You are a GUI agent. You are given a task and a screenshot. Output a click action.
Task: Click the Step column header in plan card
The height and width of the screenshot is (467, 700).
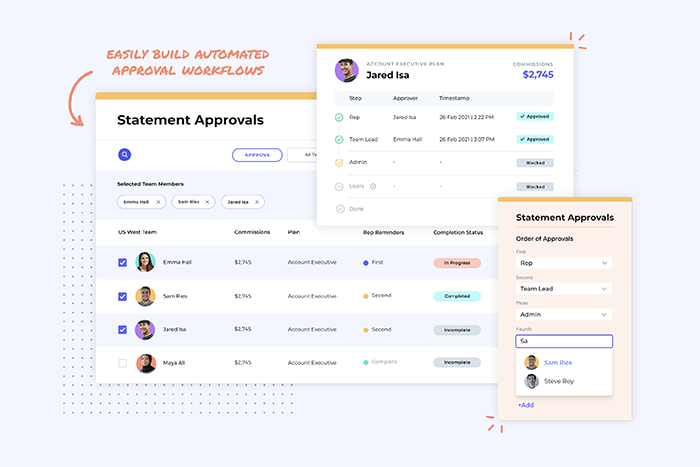(x=355, y=98)
